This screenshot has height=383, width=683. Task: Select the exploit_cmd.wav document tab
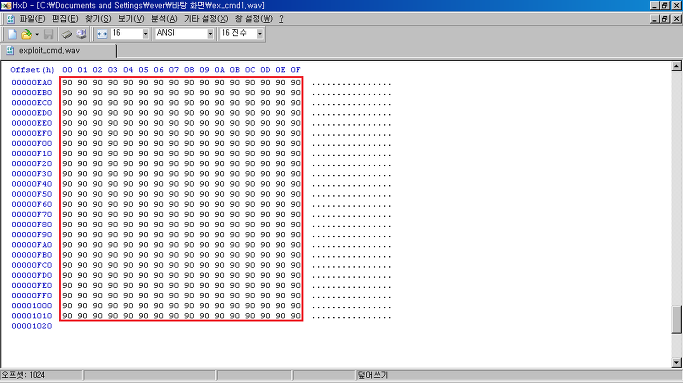(x=58, y=51)
